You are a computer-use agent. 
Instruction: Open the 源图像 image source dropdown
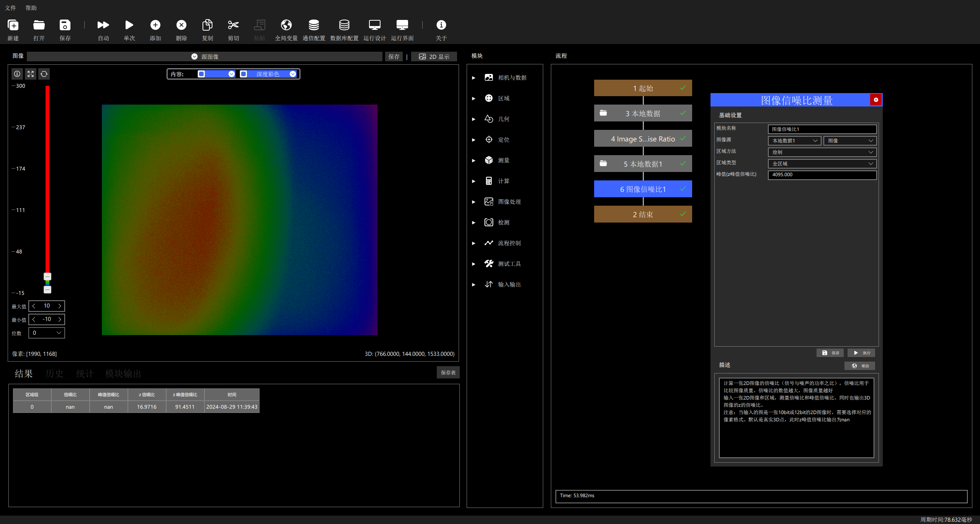[x=205, y=57]
